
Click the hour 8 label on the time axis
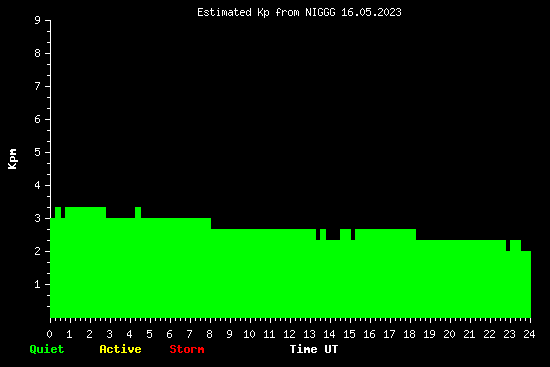209,334
